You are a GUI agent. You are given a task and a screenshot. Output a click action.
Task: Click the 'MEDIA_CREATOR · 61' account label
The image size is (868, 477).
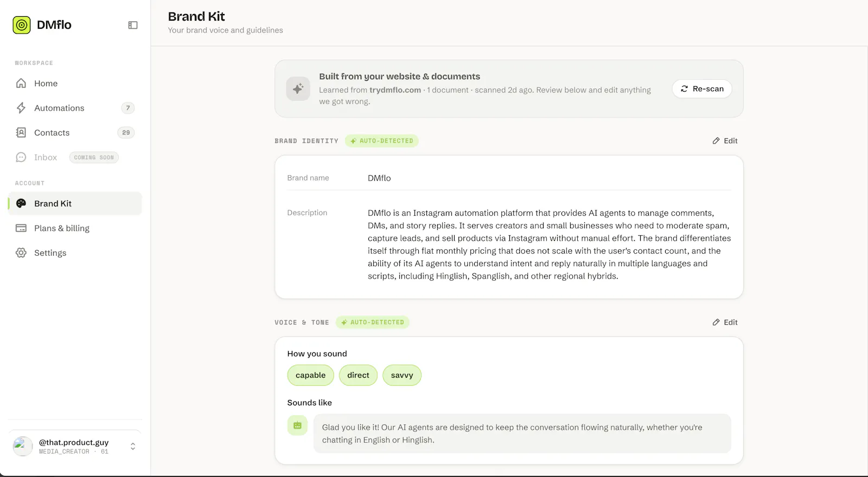click(74, 452)
